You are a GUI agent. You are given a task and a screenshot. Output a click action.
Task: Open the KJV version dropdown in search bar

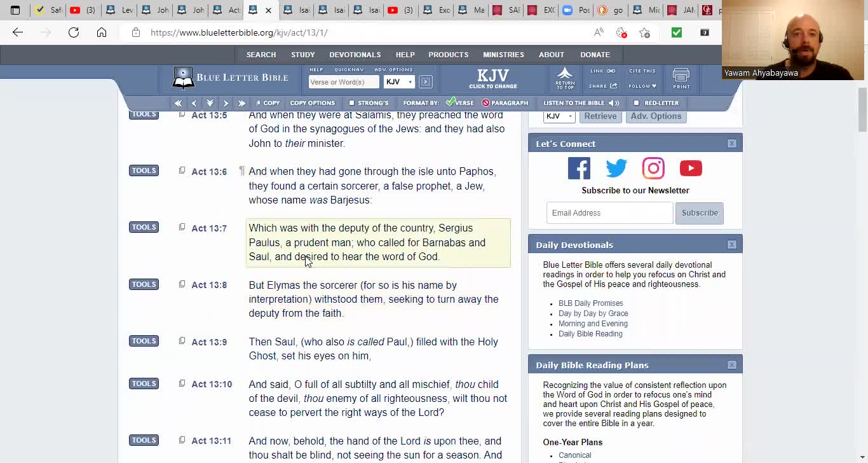point(399,81)
